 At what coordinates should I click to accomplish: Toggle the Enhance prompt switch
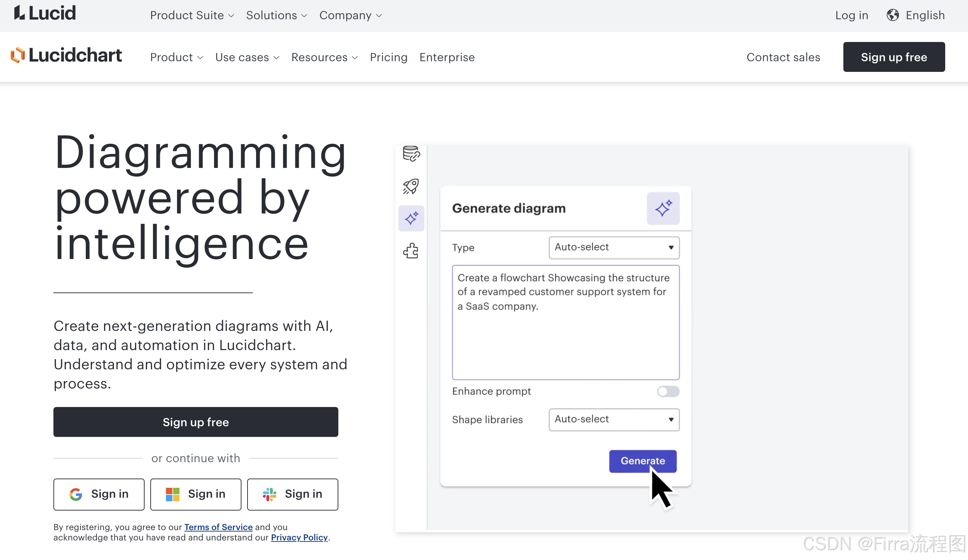(668, 391)
